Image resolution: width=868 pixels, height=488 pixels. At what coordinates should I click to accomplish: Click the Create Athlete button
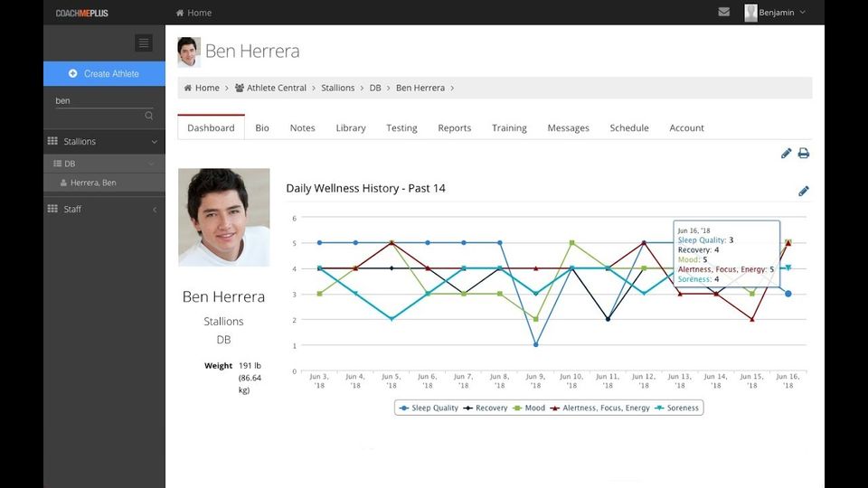click(104, 74)
